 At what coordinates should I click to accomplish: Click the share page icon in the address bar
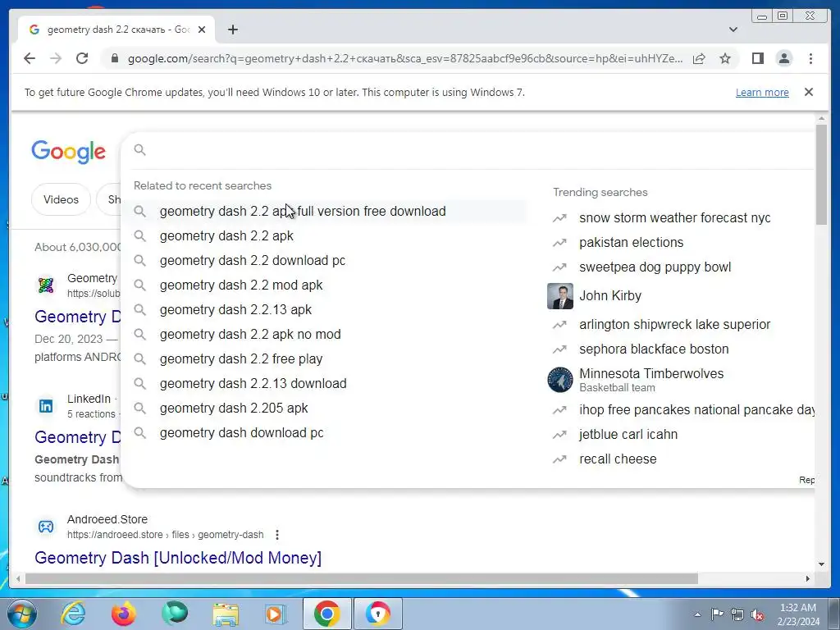(699, 58)
